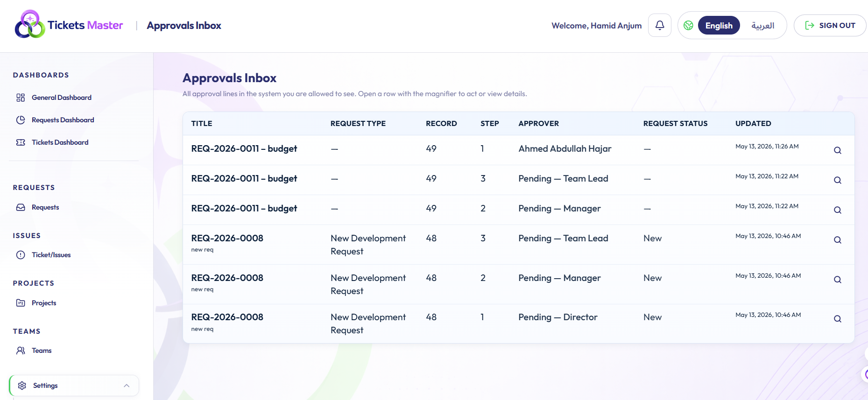This screenshot has width=868, height=400.
Task: Click Pending — Team Lead for REQ-2026-0011
Action: point(563,178)
